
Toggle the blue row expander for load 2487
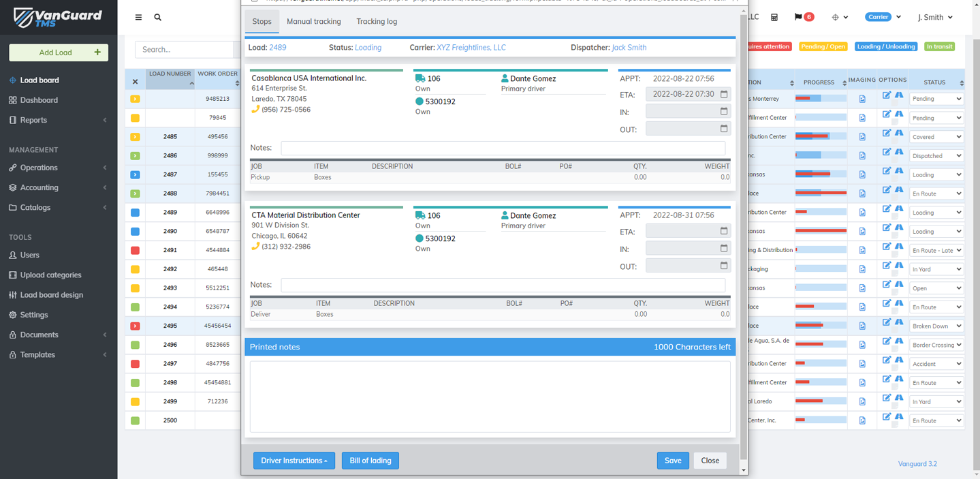[135, 175]
